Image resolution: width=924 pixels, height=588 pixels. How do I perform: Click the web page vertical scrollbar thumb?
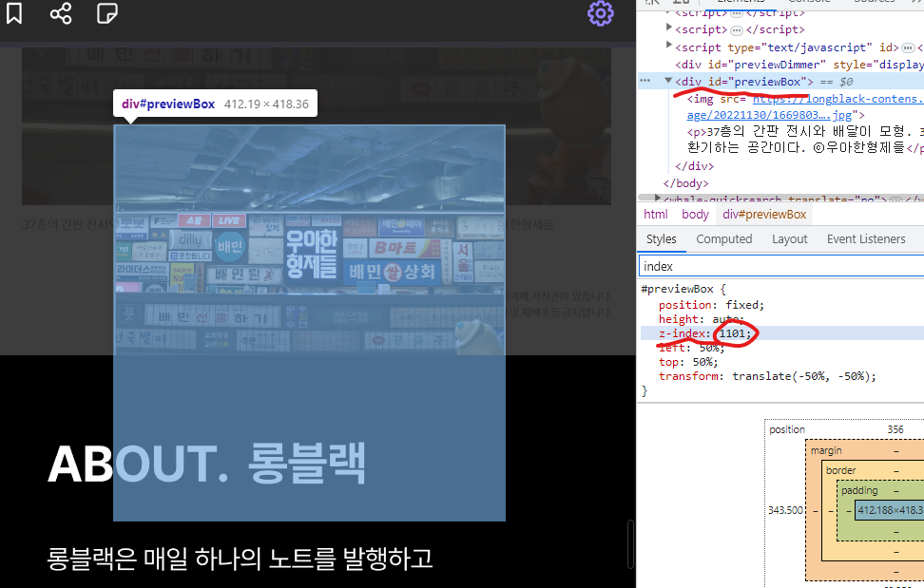click(630, 544)
